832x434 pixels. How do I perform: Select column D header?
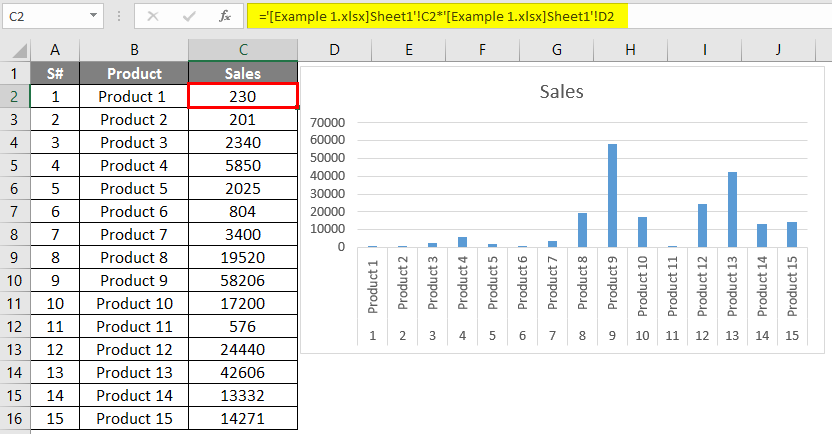point(334,50)
